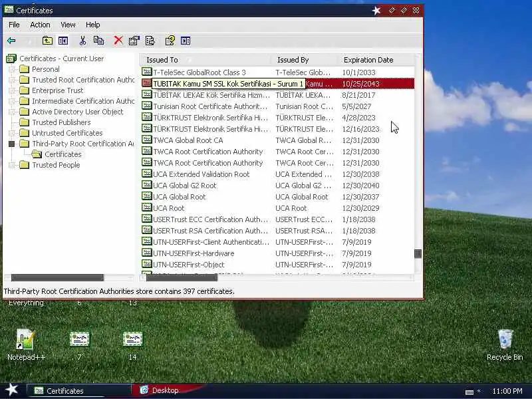Select the Trusted Root Certification Authorities tree item
532x399 pixels.
(83, 80)
